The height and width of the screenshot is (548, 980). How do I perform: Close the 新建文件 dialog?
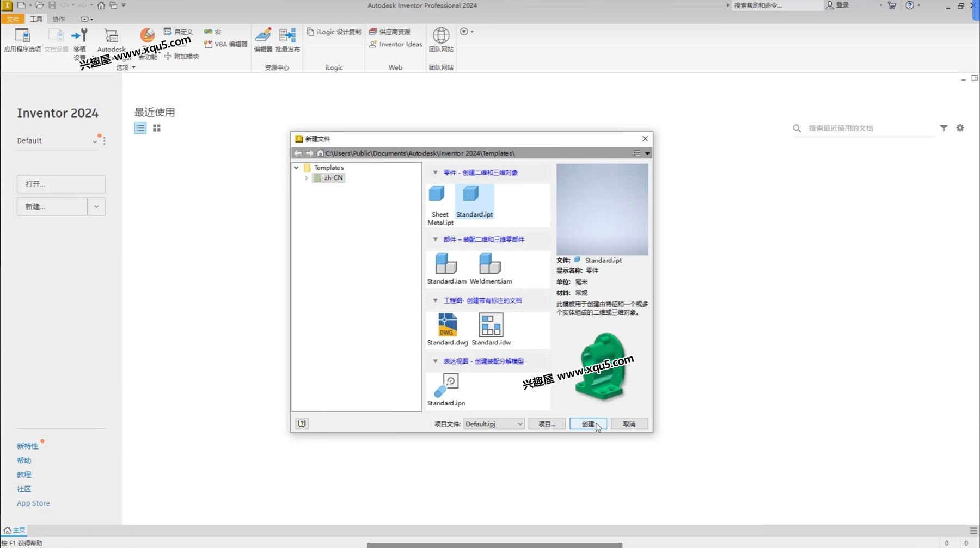[x=645, y=139]
